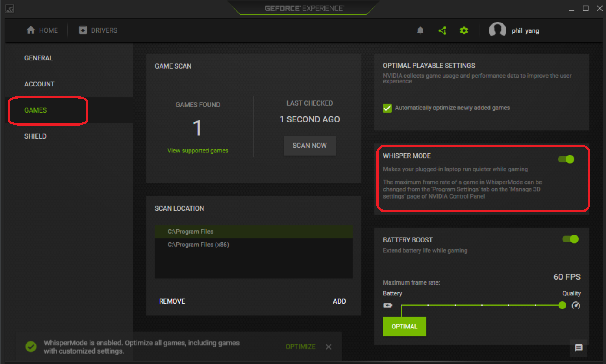
Task: Click the battery icon beside the slider
Action: 387,305
